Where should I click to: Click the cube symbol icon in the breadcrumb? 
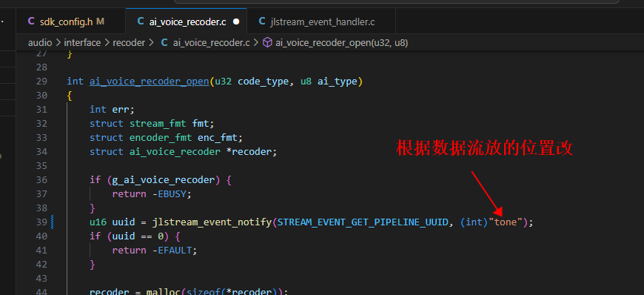click(x=267, y=42)
